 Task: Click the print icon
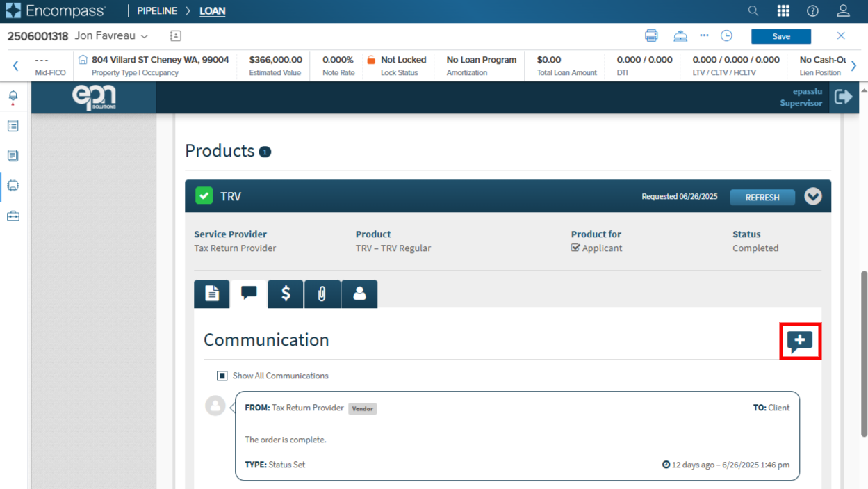651,35
